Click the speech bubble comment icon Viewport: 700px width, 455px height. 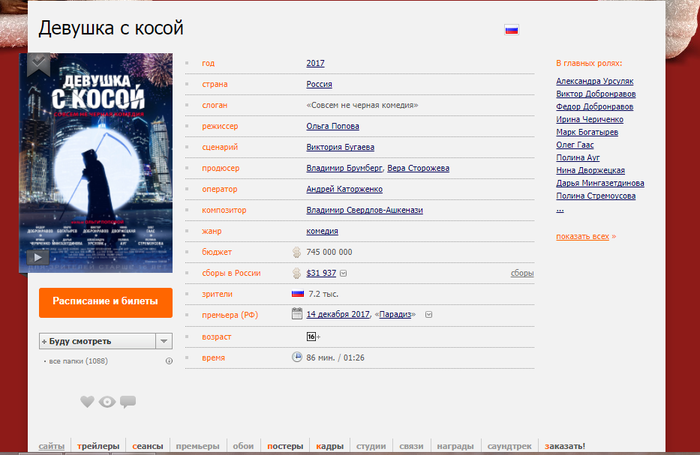128,401
